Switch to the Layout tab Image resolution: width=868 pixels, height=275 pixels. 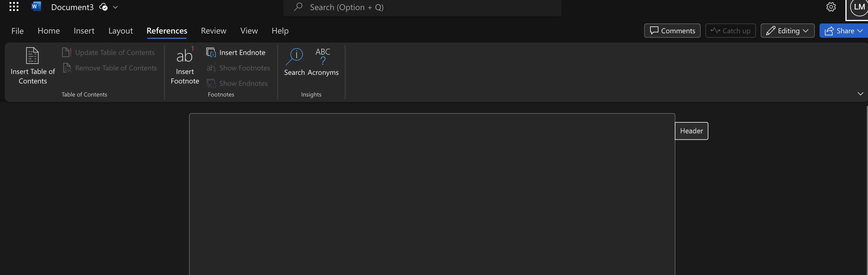(x=121, y=31)
